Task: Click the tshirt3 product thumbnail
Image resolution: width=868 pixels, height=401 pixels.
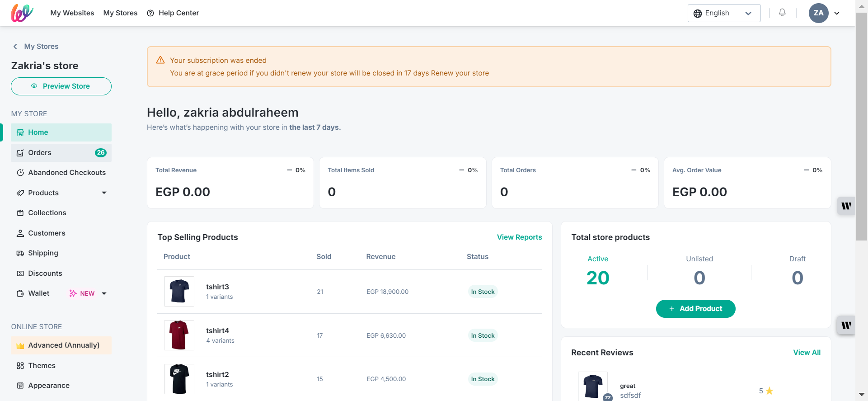Action: pyautogui.click(x=179, y=292)
